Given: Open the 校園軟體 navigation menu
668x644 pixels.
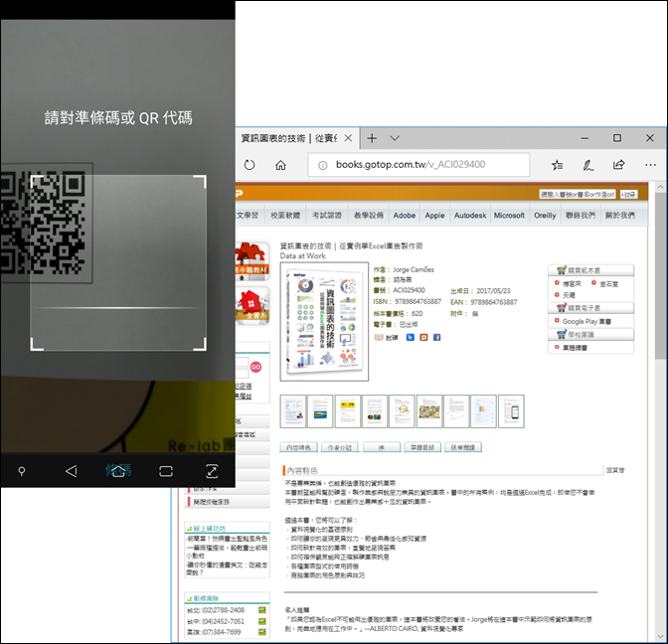Looking at the screenshot, I should tap(285, 216).
